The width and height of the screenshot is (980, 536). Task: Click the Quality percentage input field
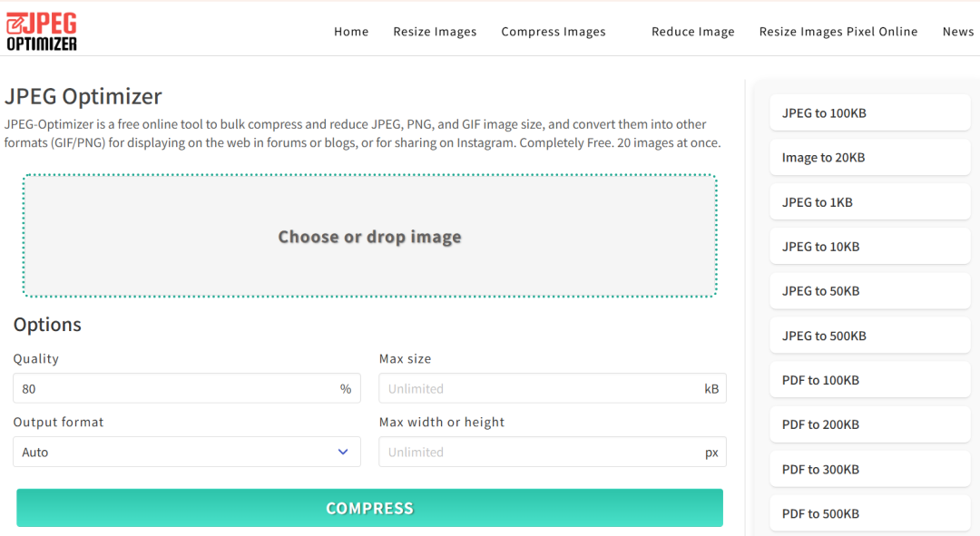coord(177,388)
